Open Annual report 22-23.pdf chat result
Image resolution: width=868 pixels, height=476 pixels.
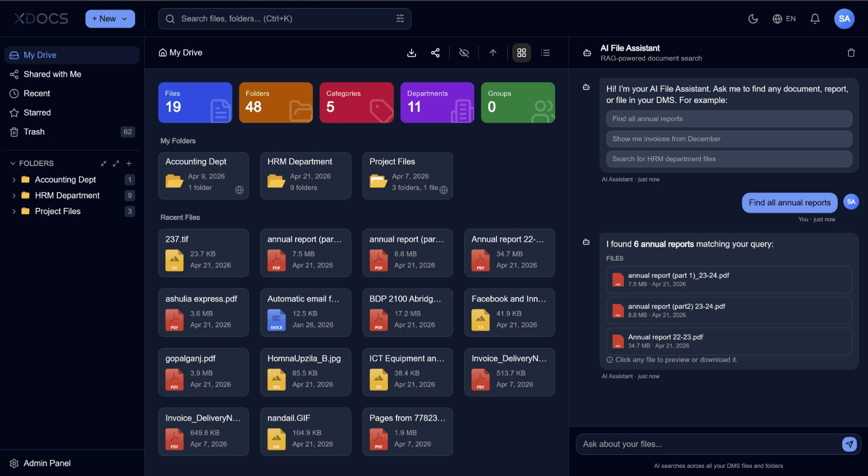[729, 341]
